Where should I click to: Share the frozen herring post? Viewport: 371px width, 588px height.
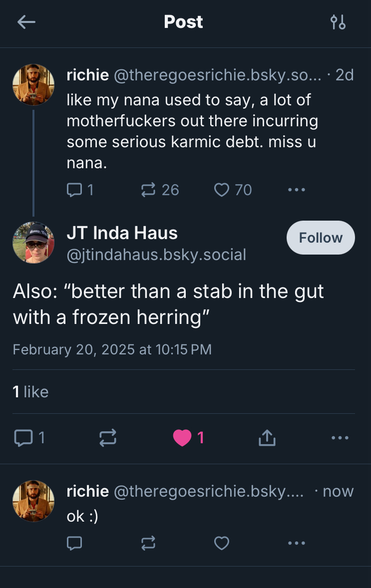pos(267,438)
